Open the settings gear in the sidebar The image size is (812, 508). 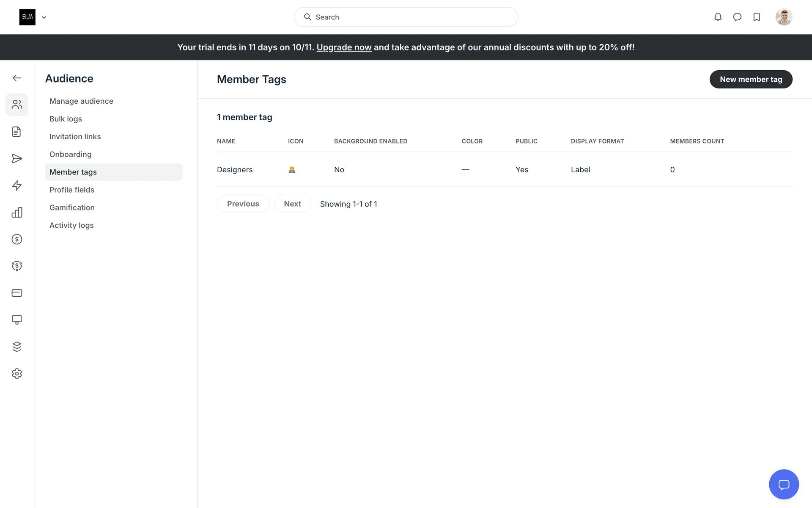click(x=17, y=373)
